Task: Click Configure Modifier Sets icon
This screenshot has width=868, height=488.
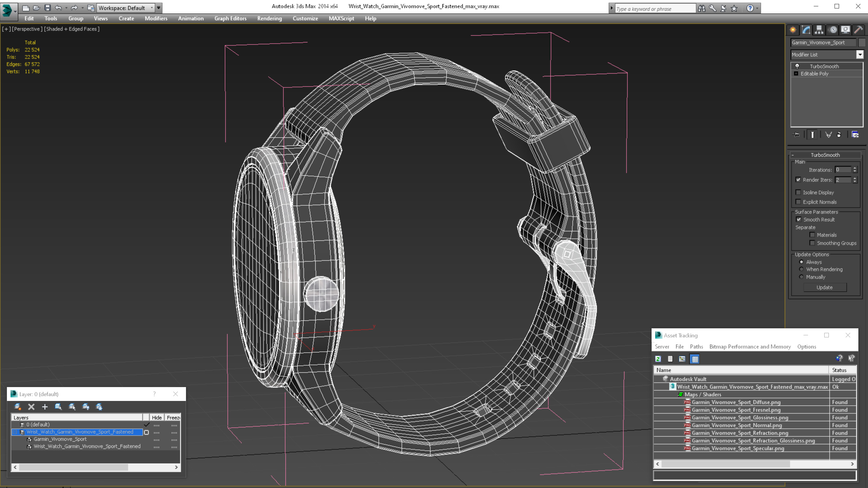Action: point(855,135)
